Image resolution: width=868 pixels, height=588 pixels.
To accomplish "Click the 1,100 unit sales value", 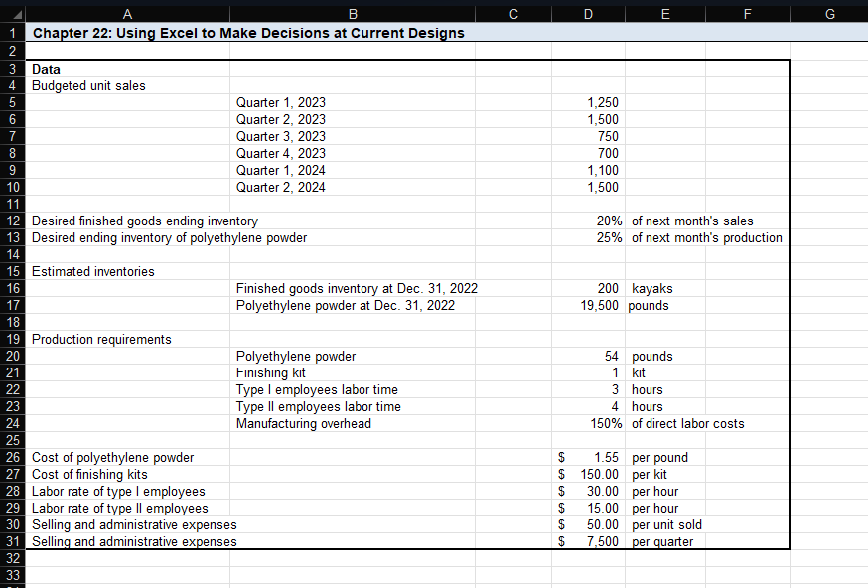I will point(603,171).
